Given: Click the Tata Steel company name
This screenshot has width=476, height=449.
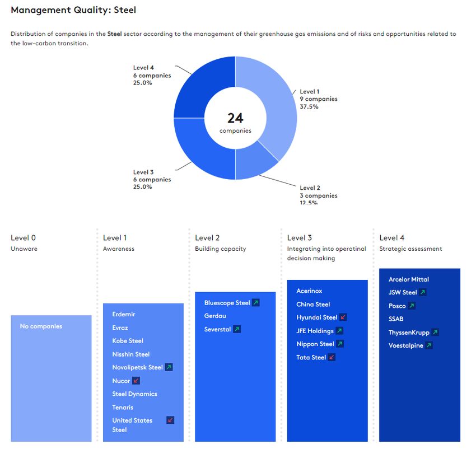Looking at the screenshot, I should [311, 357].
